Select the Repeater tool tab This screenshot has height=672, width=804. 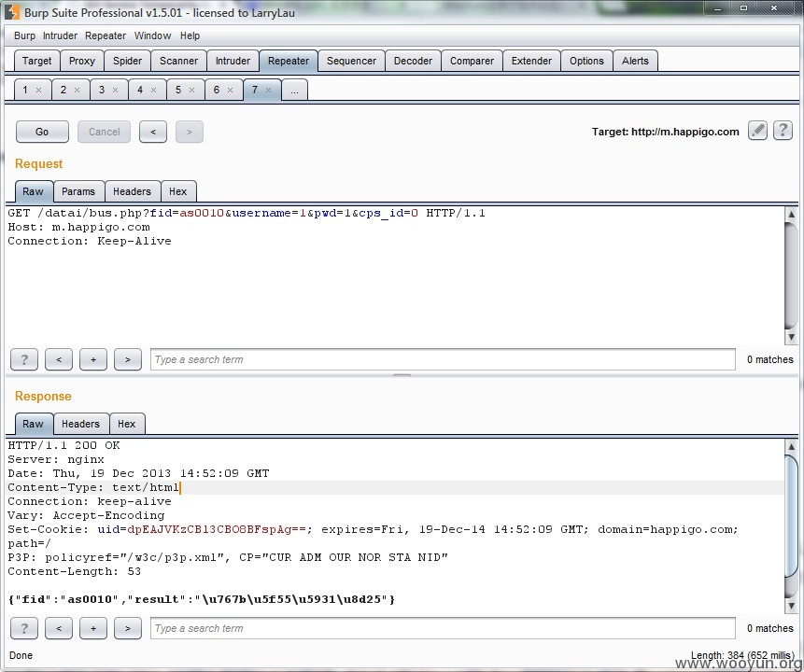289,61
